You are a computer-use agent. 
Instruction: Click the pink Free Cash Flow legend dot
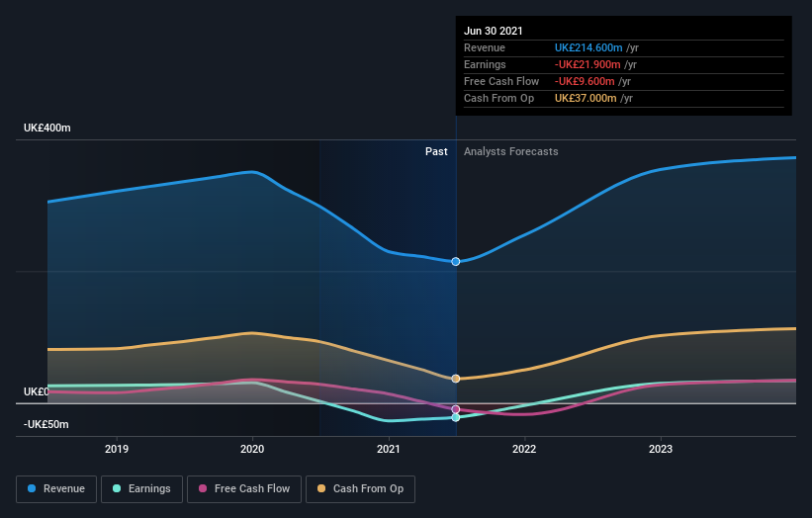point(203,488)
